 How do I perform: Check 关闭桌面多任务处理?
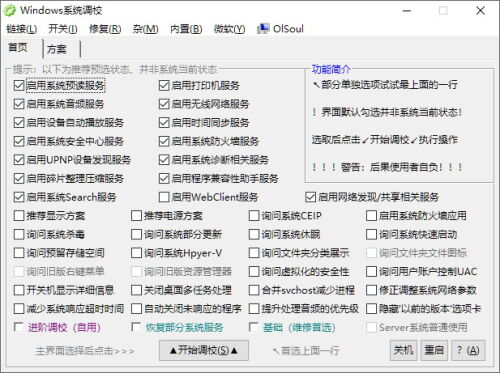click(x=136, y=290)
